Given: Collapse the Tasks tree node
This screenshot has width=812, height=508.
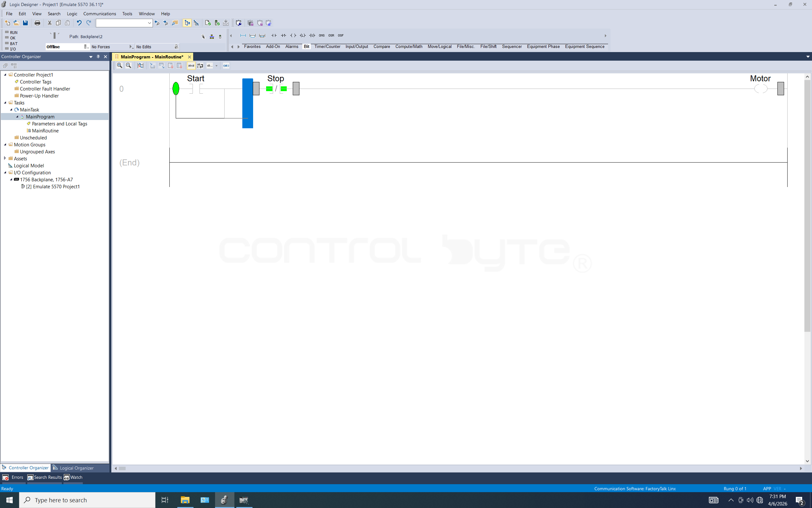Looking at the screenshot, I should [x=5, y=103].
